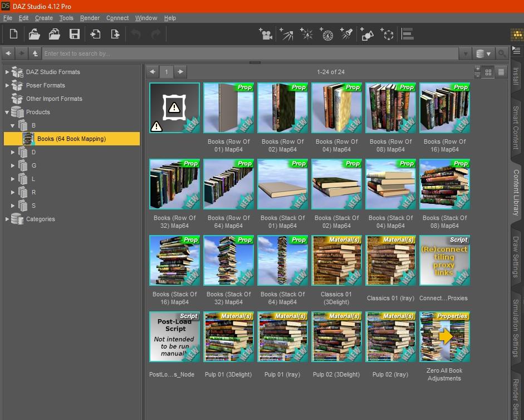Switch to list view mode
Image resolution: width=524 pixels, height=420 pixels.
click(x=501, y=72)
